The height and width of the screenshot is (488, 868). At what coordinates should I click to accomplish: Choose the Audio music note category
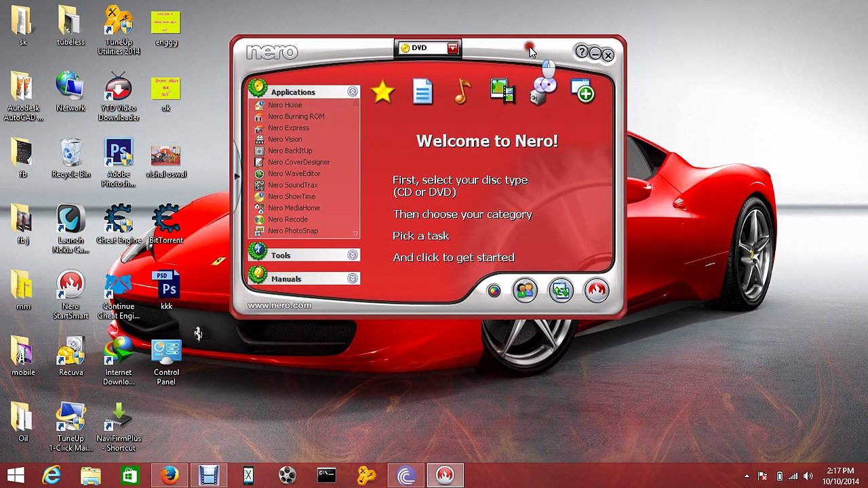[462, 91]
